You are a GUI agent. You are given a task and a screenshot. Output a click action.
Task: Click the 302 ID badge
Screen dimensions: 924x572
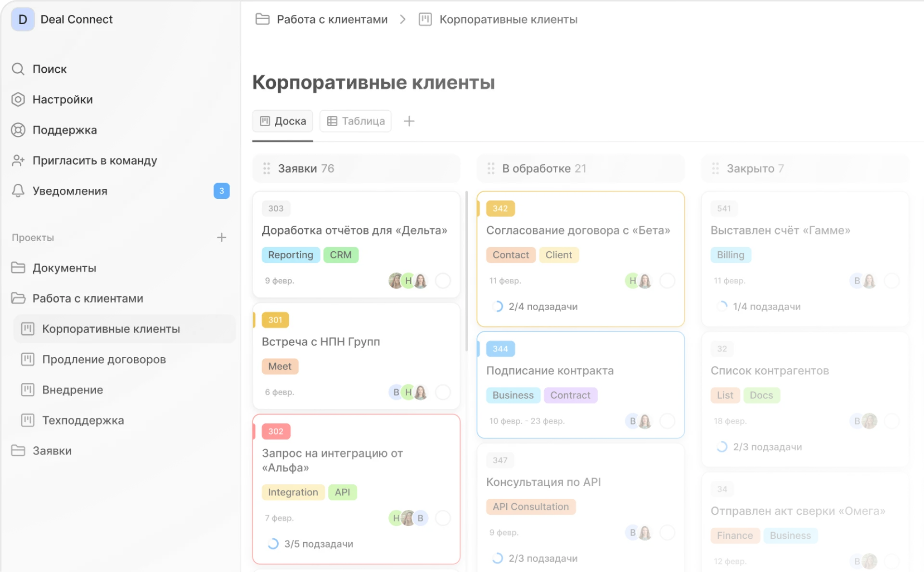276,431
